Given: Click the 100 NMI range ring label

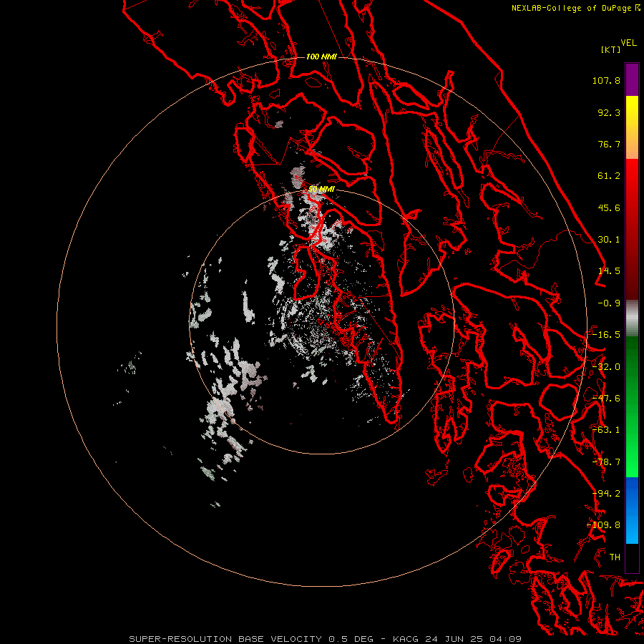Looking at the screenshot, I should click(321, 57).
